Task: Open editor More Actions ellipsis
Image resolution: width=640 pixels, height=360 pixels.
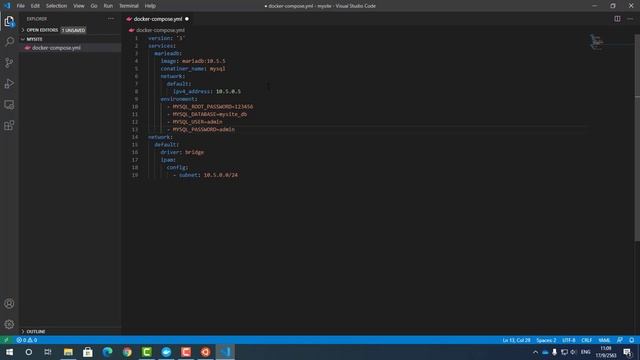Action: point(630,19)
